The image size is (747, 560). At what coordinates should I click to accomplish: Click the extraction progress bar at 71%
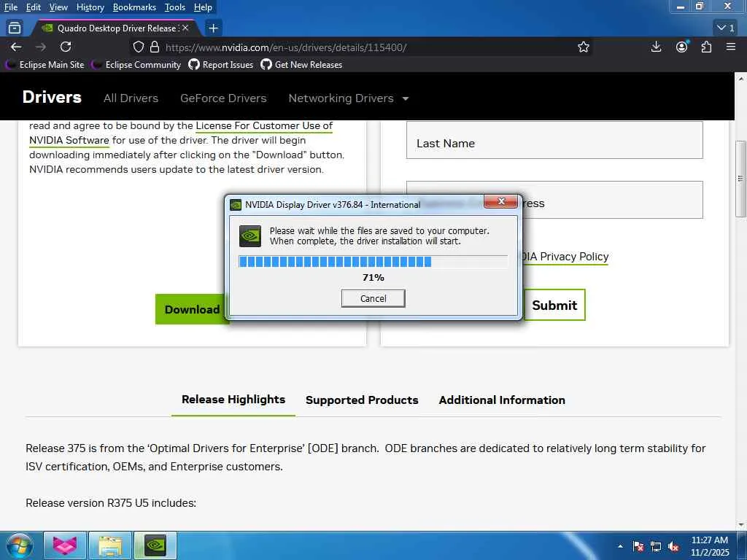[x=373, y=262]
